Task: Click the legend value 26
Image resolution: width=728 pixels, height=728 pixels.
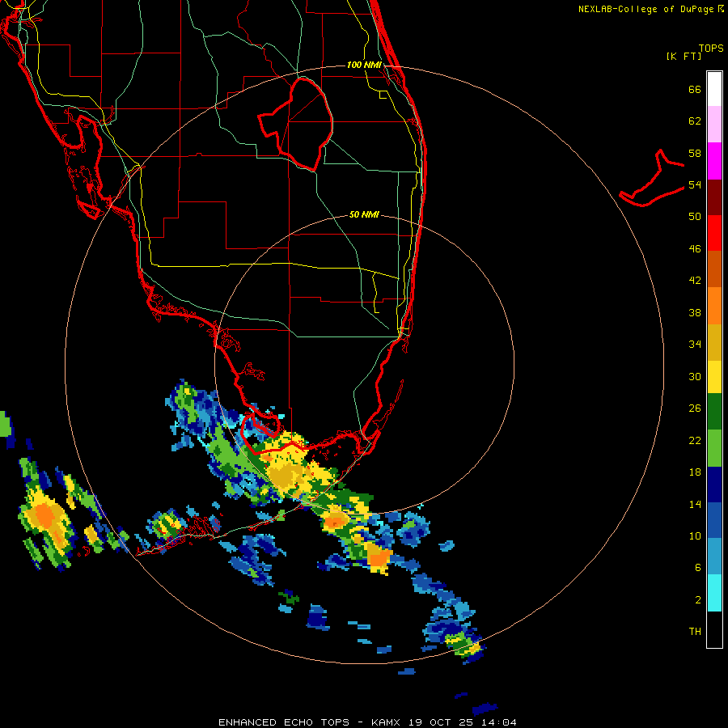Action: [695, 408]
